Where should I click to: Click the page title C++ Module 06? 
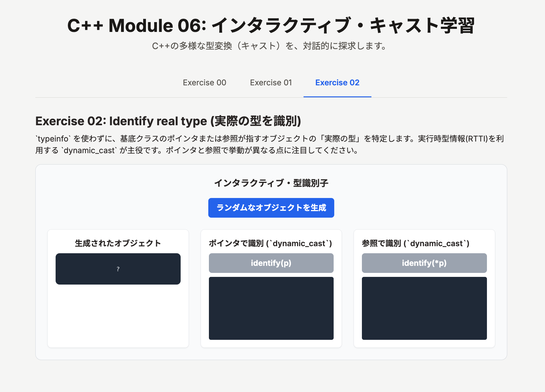271,25
